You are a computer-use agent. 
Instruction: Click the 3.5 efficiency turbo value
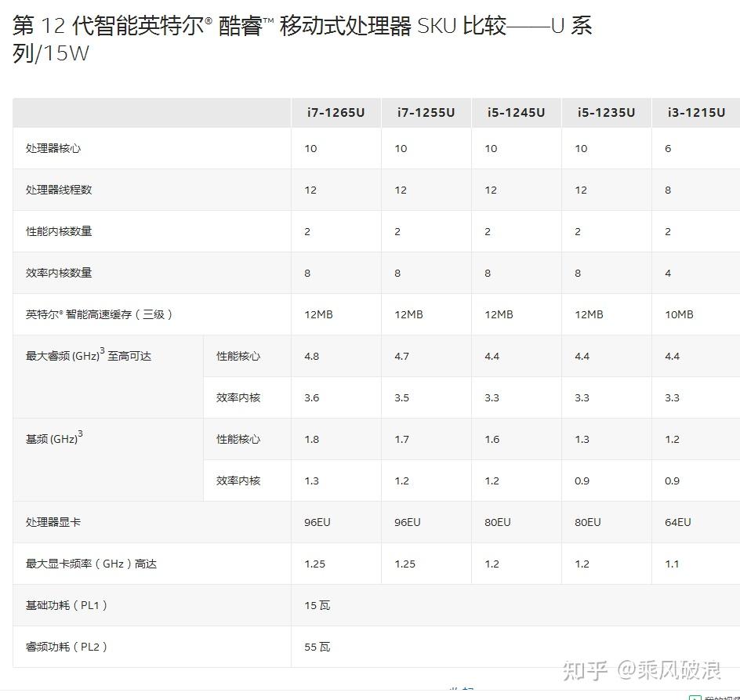401,398
